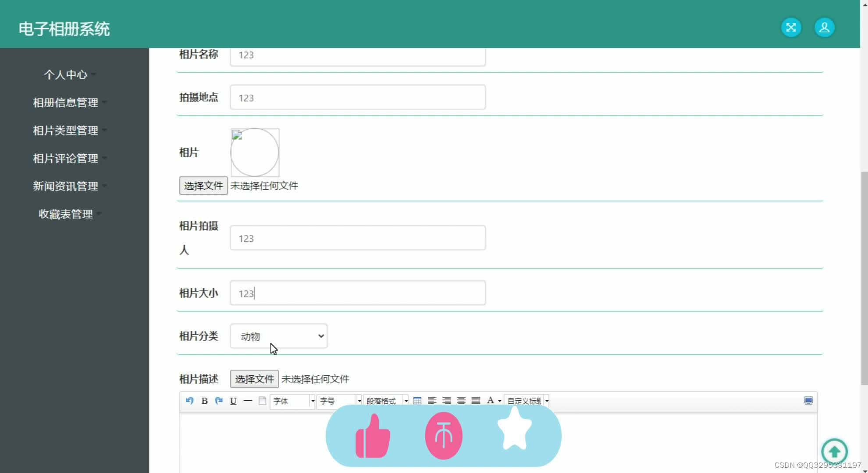
Task: Click the white star favorite icon
Action: pos(515,428)
